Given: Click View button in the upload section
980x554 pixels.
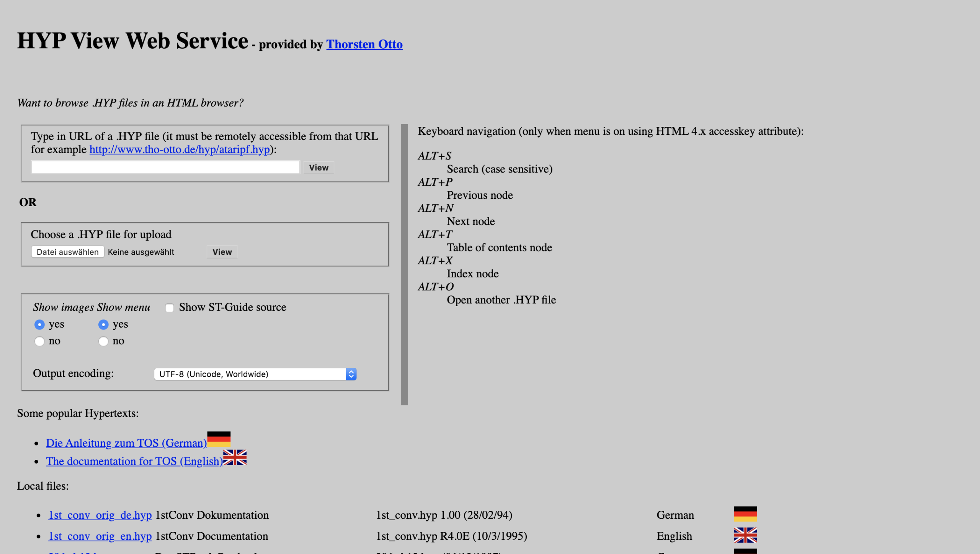Looking at the screenshot, I should tap(222, 252).
